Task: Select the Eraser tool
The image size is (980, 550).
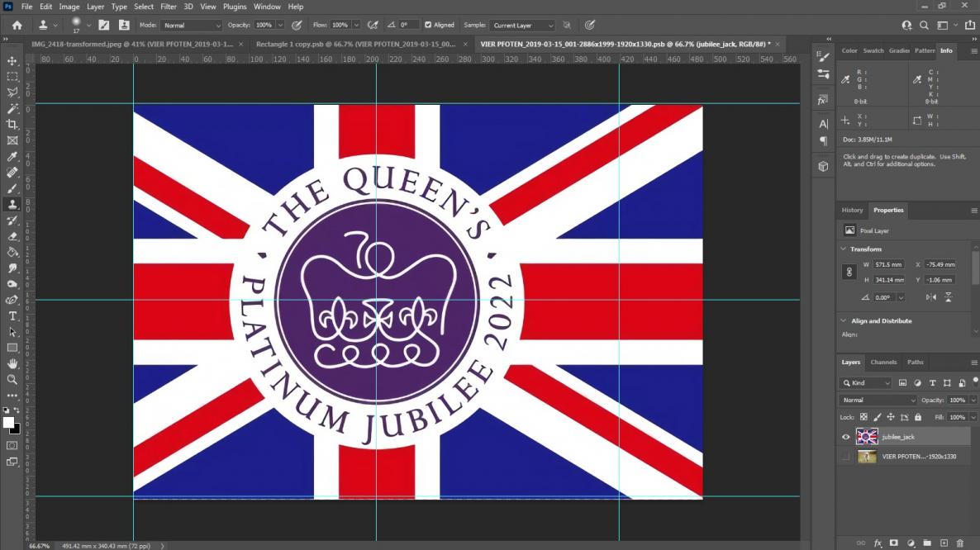Action: pyautogui.click(x=12, y=236)
